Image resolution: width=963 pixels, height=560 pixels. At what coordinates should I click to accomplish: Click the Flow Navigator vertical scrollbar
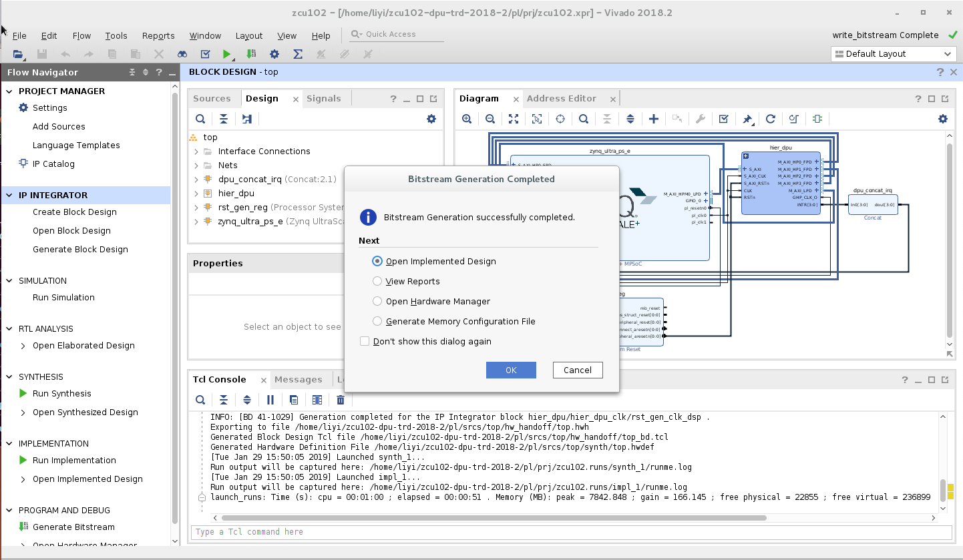[176, 307]
